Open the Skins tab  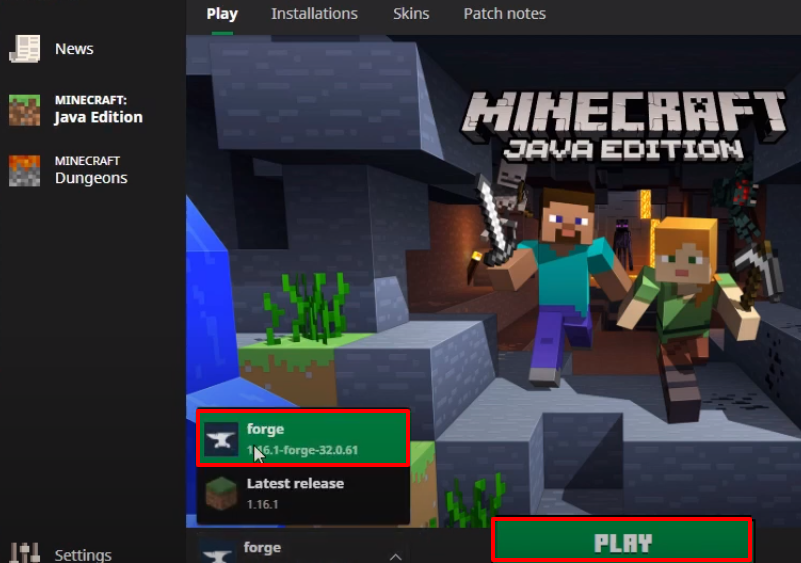pyautogui.click(x=411, y=14)
